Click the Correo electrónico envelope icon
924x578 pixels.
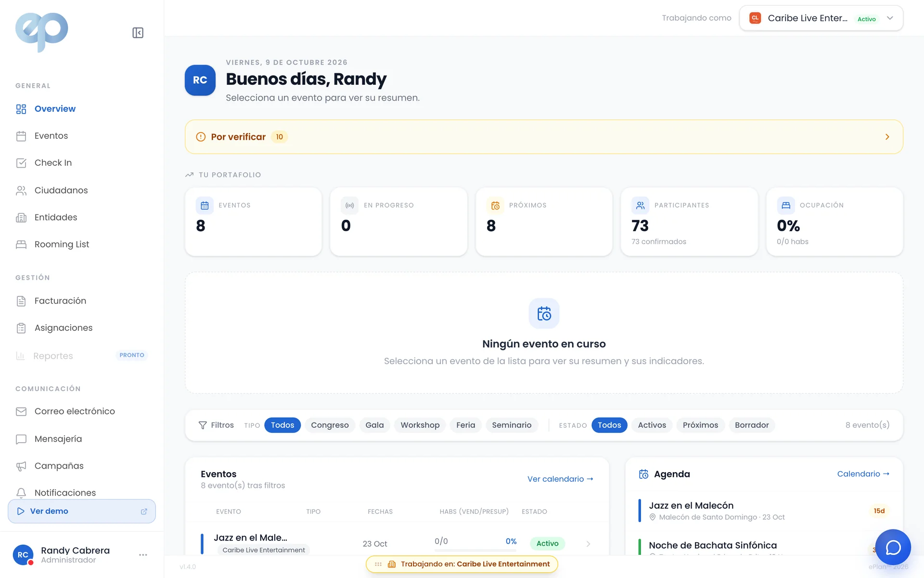click(21, 411)
